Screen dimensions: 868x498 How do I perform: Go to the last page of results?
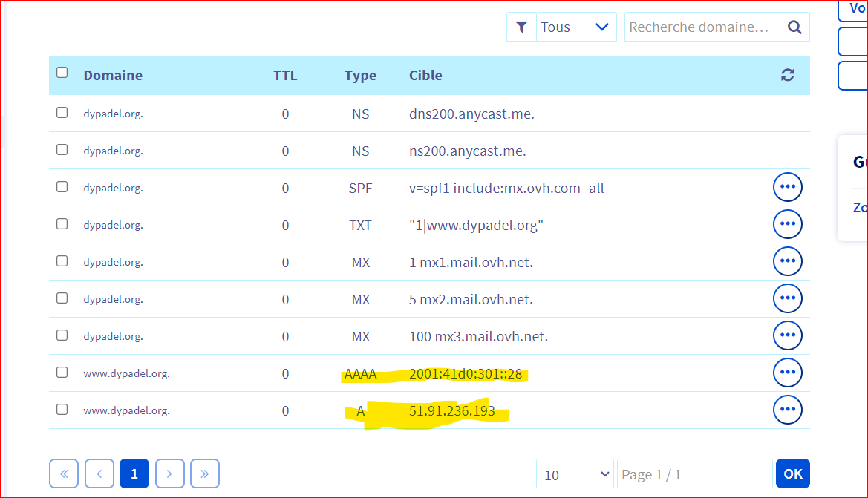(205, 474)
